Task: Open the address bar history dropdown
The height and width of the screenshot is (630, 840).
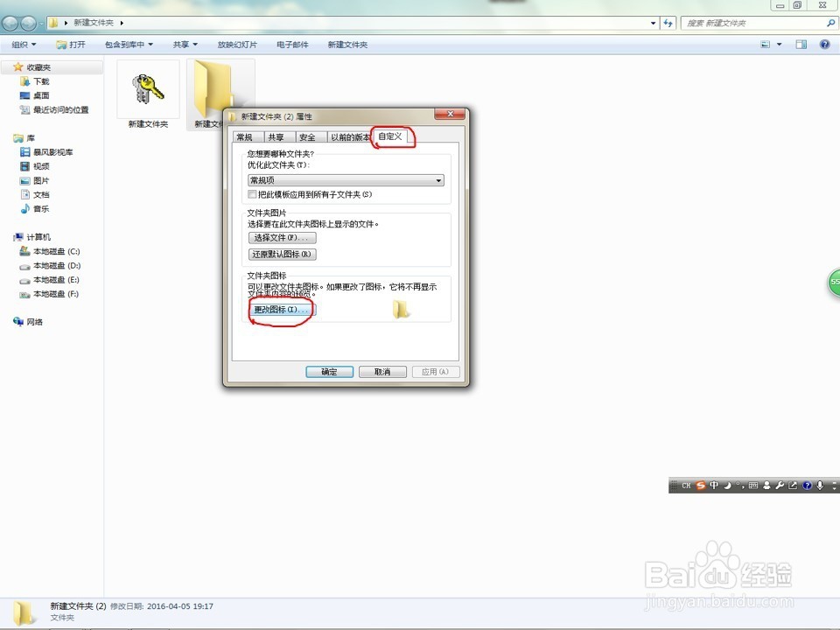Action: pos(653,23)
